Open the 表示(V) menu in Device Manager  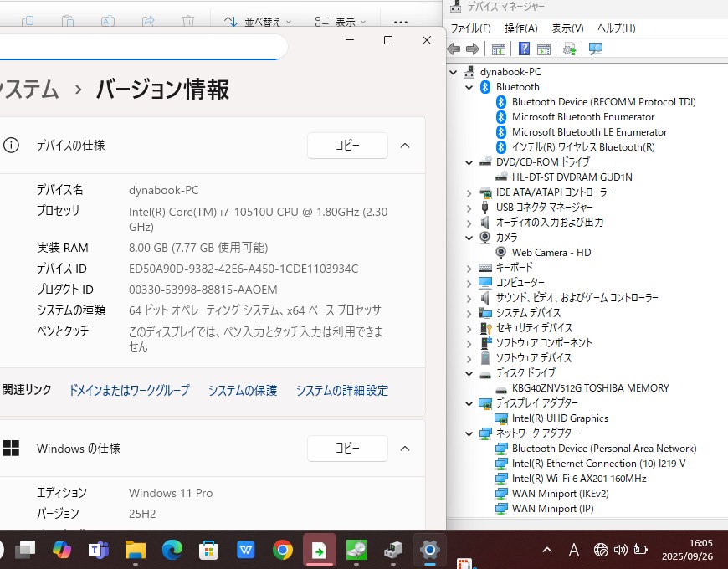(567, 28)
